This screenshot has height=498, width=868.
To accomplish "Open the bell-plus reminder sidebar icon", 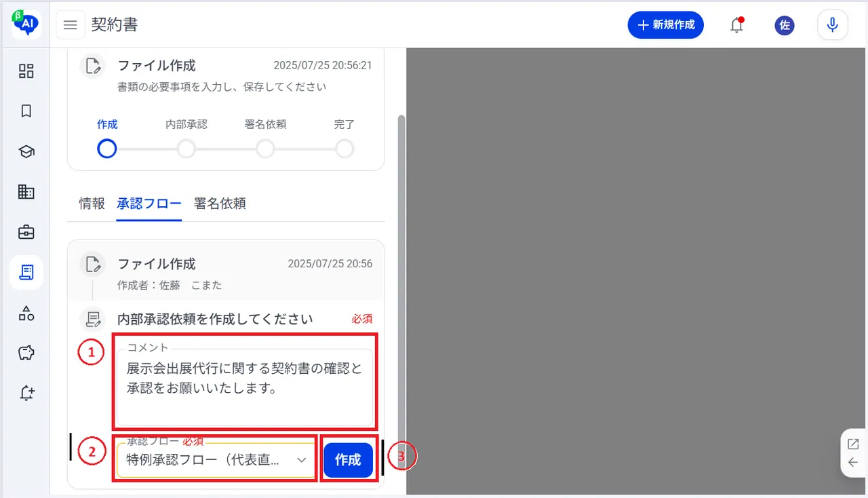I will (26, 393).
